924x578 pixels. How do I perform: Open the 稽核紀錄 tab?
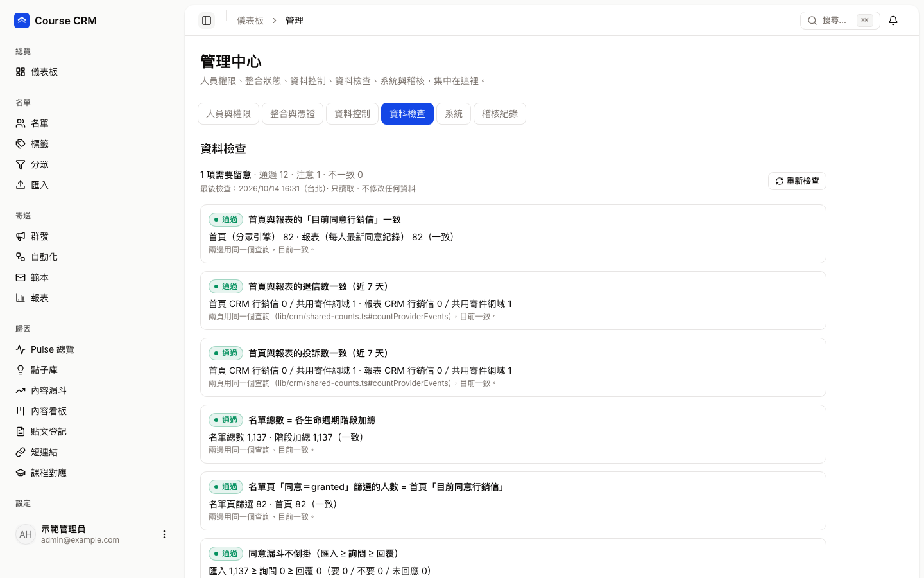pos(500,114)
